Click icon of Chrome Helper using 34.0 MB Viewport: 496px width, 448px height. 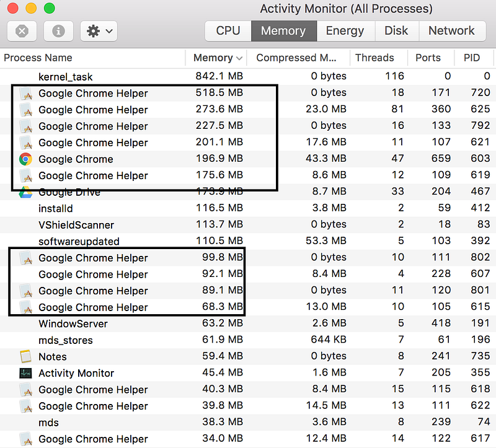point(25,439)
